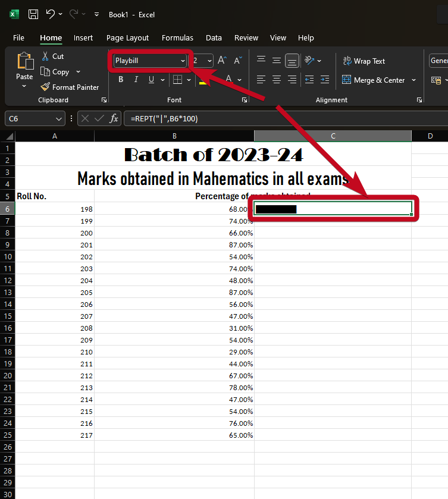Click the Copy button
Image resolution: width=448 pixels, height=499 pixels.
[x=55, y=72]
